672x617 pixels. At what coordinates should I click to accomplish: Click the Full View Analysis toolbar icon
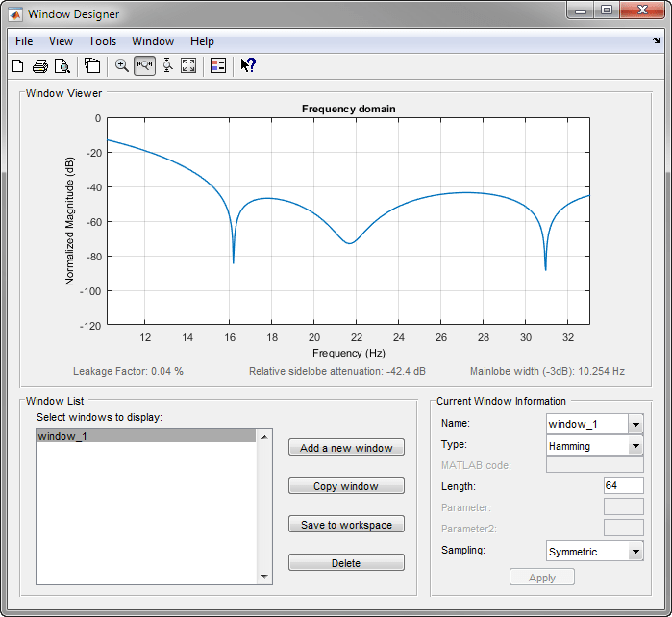click(x=92, y=66)
